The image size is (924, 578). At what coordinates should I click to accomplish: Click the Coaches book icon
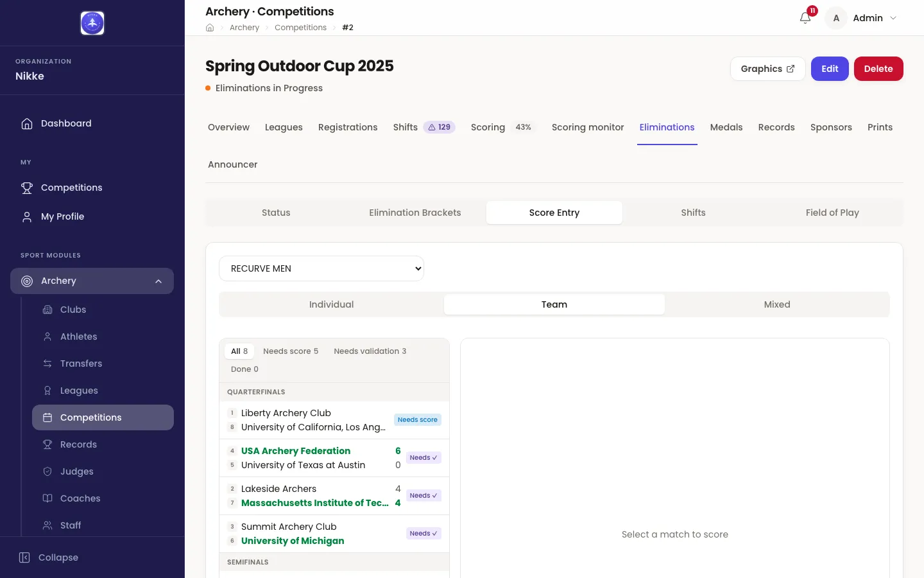click(47, 498)
